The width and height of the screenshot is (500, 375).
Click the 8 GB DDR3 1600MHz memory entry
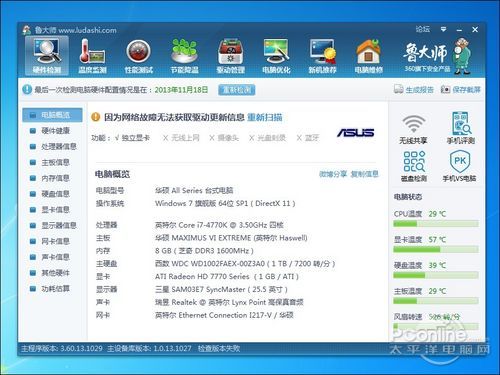point(204,251)
